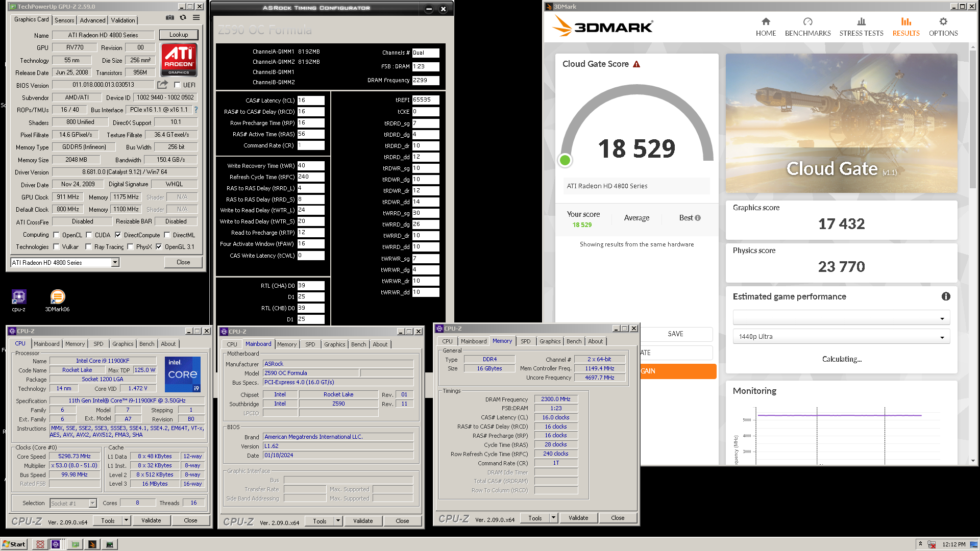The height and width of the screenshot is (551, 980).
Task: Open the Tools dropdown arrow in CPU-Z Memory window
Action: [553, 518]
